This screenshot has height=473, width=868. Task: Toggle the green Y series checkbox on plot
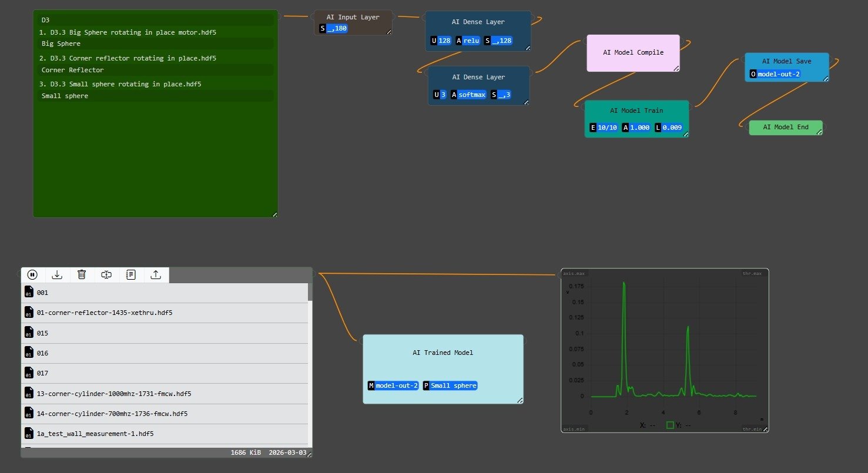click(670, 425)
